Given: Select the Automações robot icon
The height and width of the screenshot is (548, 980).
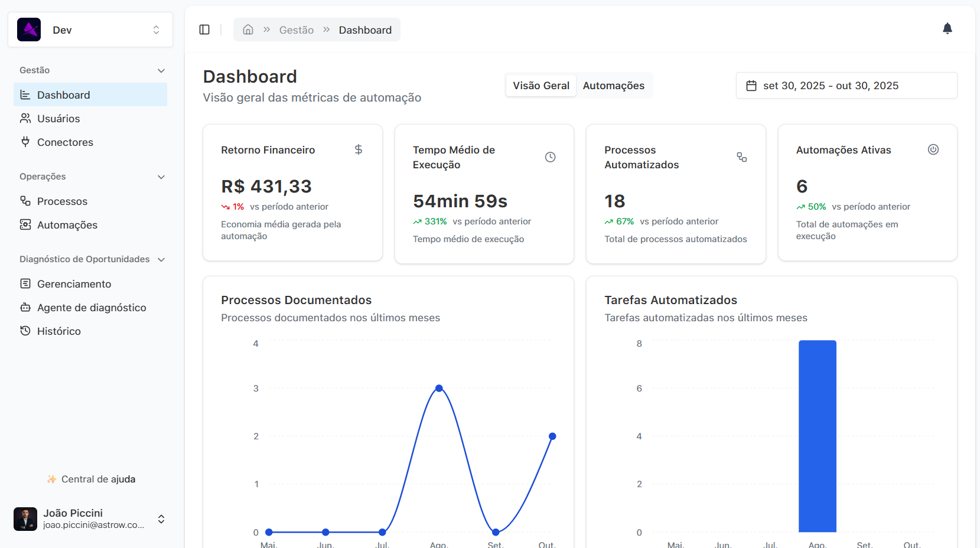Looking at the screenshot, I should 25,225.
